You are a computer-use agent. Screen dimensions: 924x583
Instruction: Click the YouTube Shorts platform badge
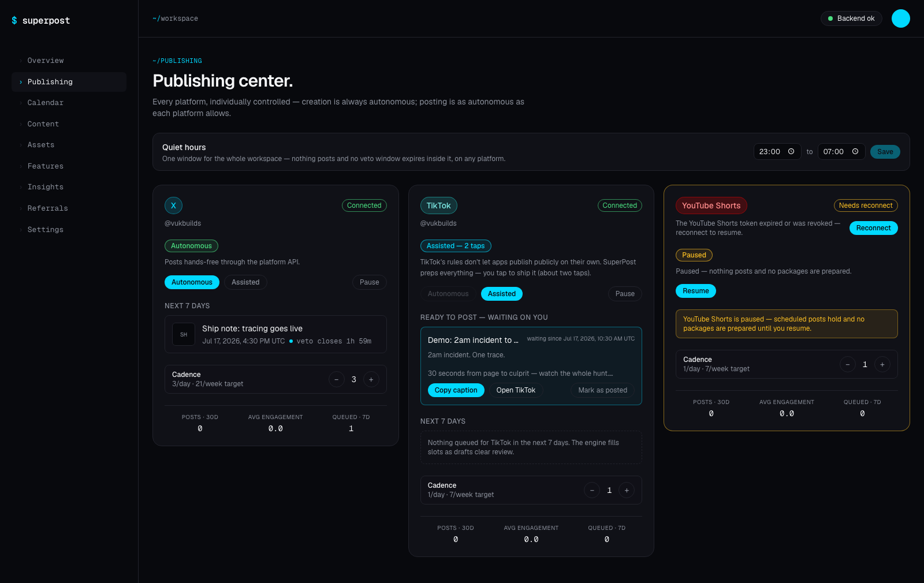[x=711, y=205]
